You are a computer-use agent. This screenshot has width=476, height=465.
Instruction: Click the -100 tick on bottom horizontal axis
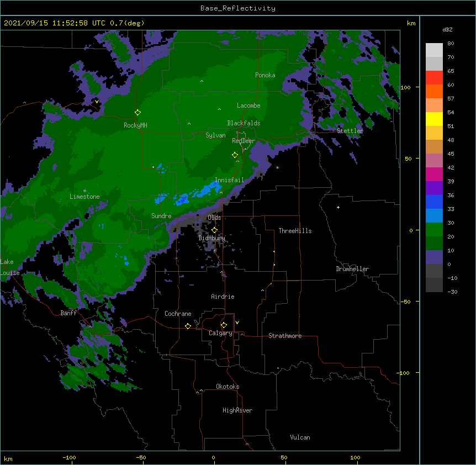tap(69, 457)
